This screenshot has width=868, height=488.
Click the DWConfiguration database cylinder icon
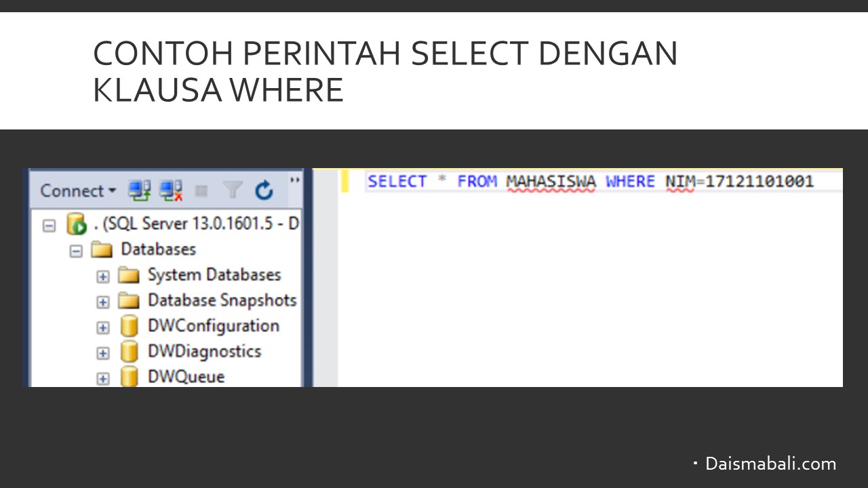pyautogui.click(x=129, y=326)
